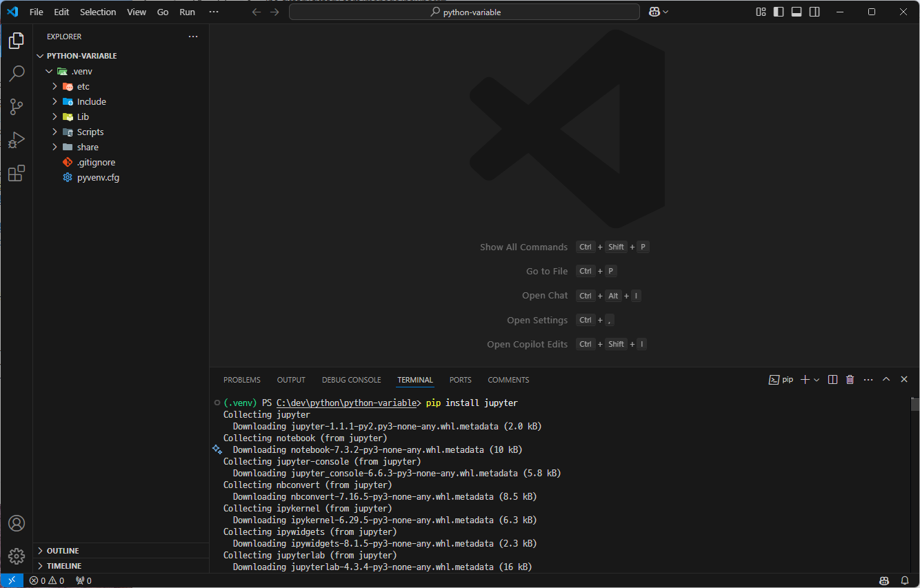Kill the terminal with trash icon
Viewport: 920px width, 588px height.
[850, 380]
